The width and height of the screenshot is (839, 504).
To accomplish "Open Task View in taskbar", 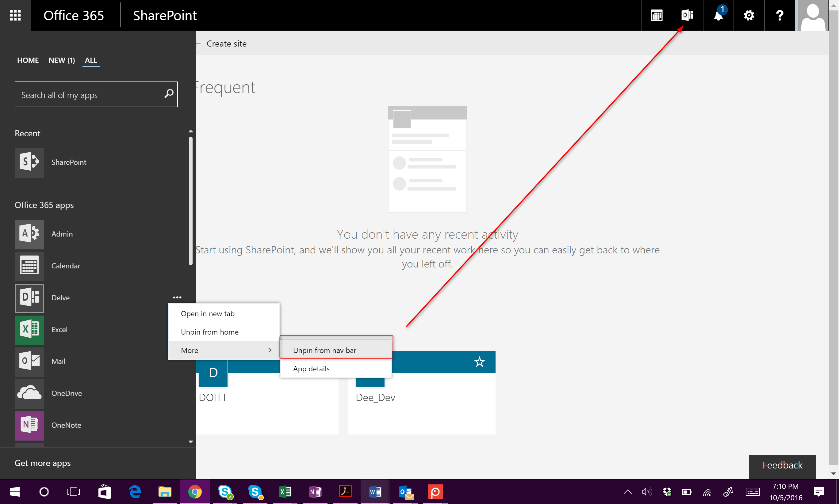I will tap(73, 492).
